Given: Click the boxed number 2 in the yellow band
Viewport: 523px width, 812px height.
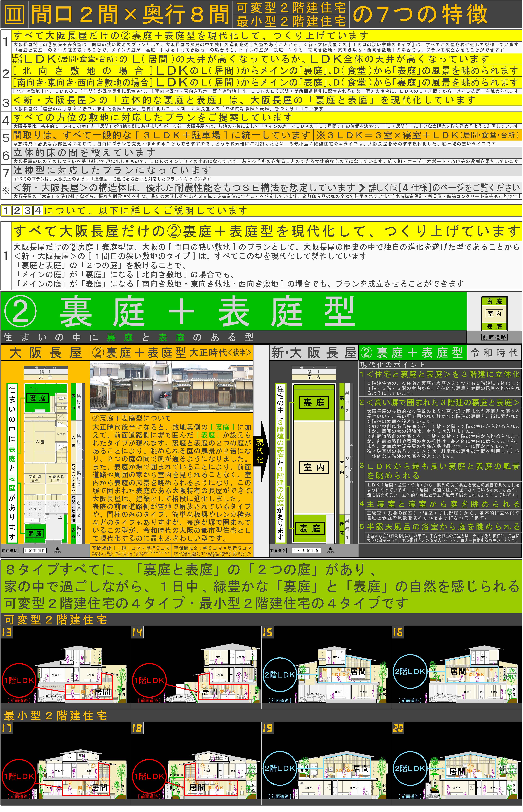Looking at the screenshot, I should click(17, 211).
